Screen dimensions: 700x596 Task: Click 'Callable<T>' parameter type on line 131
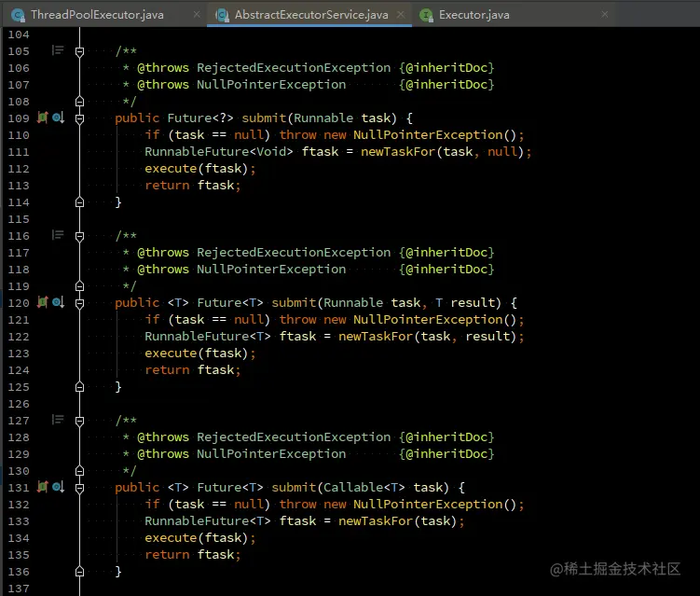[x=364, y=488]
